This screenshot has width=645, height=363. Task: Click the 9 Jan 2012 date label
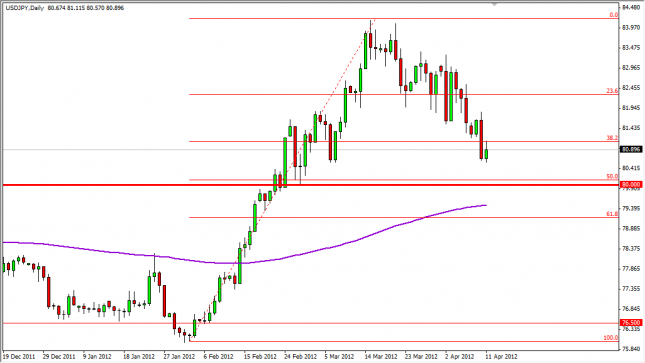click(97, 356)
